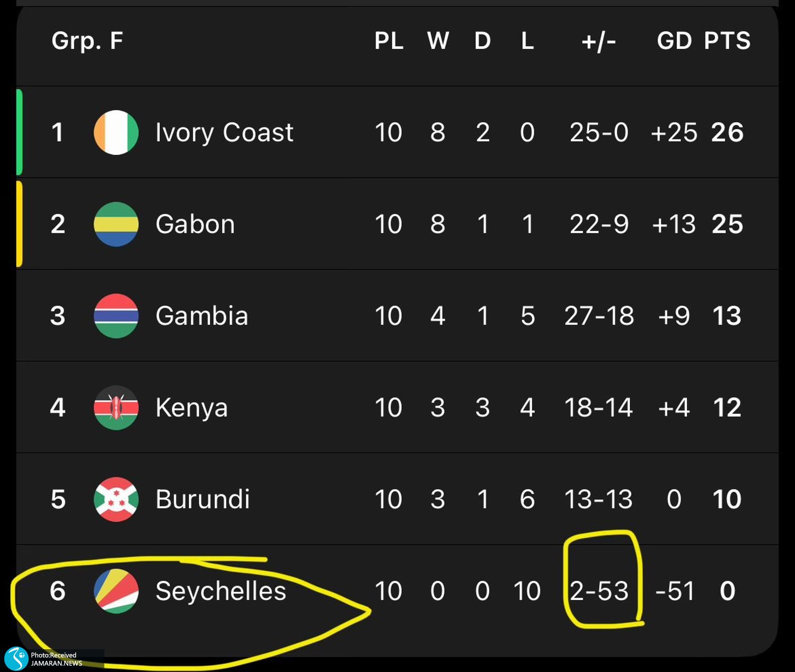The width and height of the screenshot is (795, 672).
Task: Click the GD column header
Action: click(x=674, y=41)
